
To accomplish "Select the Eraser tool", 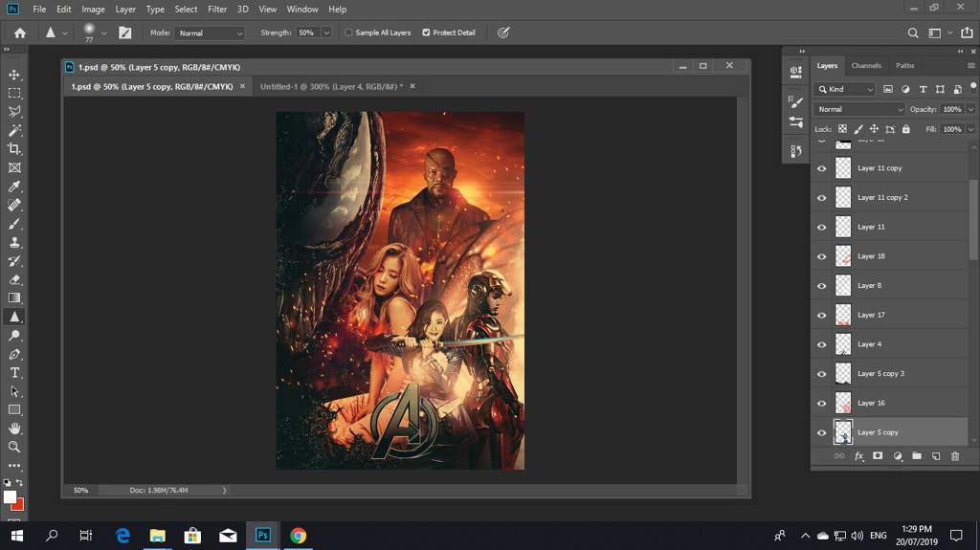I will coord(14,279).
